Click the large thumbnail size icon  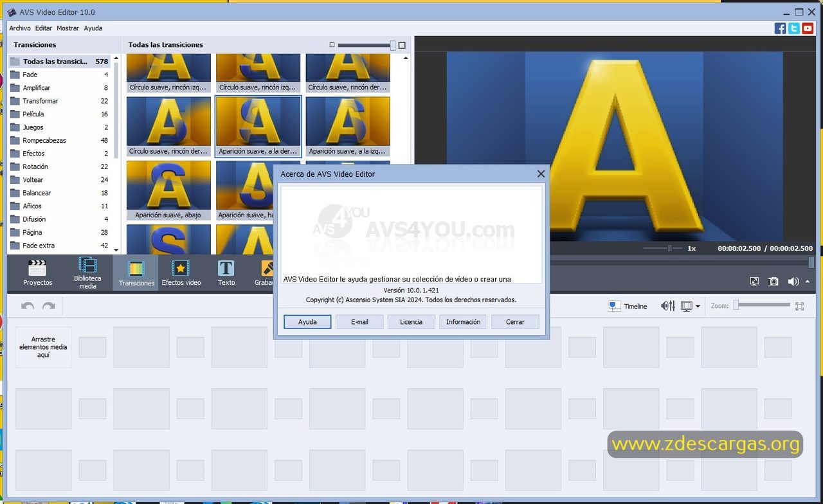click(402, 45)
